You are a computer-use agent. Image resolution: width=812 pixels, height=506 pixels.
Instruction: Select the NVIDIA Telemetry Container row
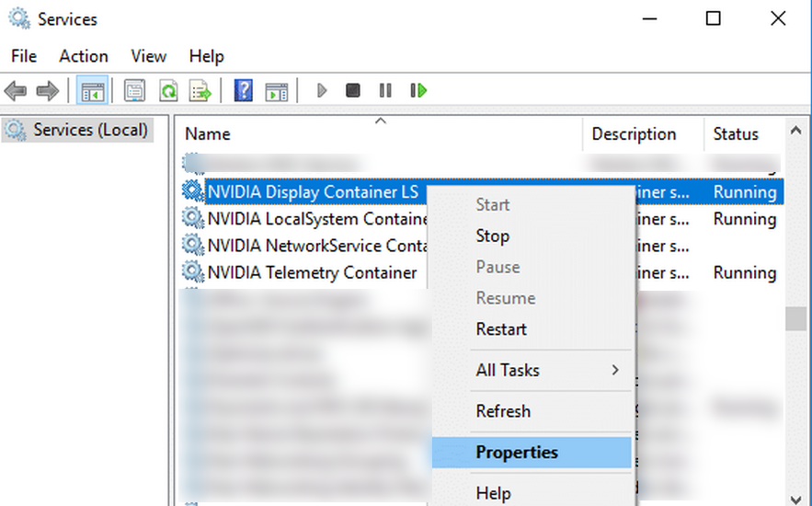pyautogui.click(x=482, y=272)
